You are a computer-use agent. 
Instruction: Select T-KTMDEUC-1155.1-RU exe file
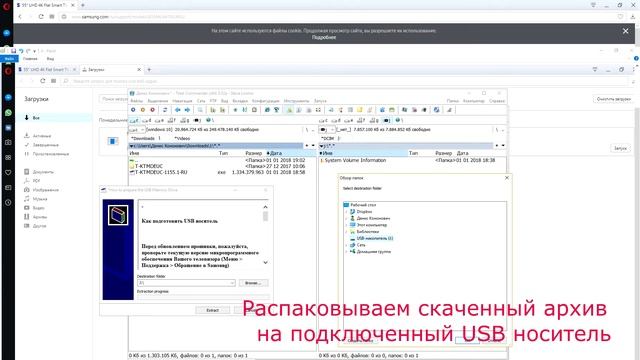tap(161, 172)
